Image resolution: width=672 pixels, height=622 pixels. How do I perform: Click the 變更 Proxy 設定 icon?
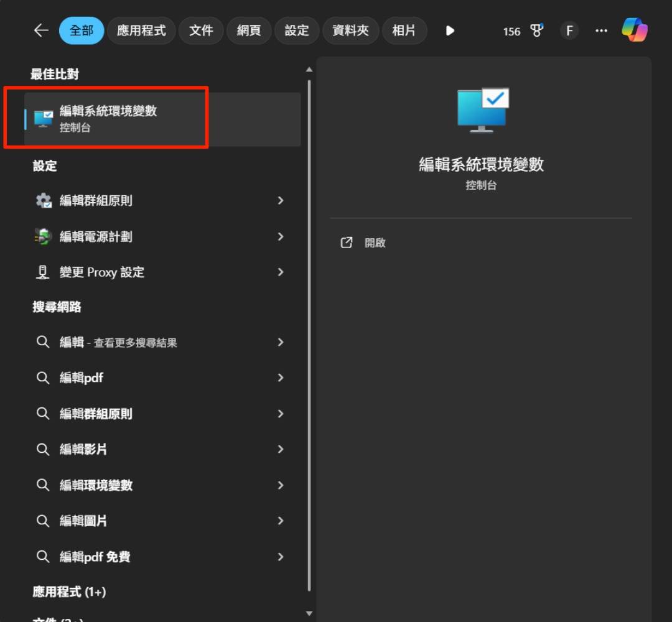pos(43,272)
